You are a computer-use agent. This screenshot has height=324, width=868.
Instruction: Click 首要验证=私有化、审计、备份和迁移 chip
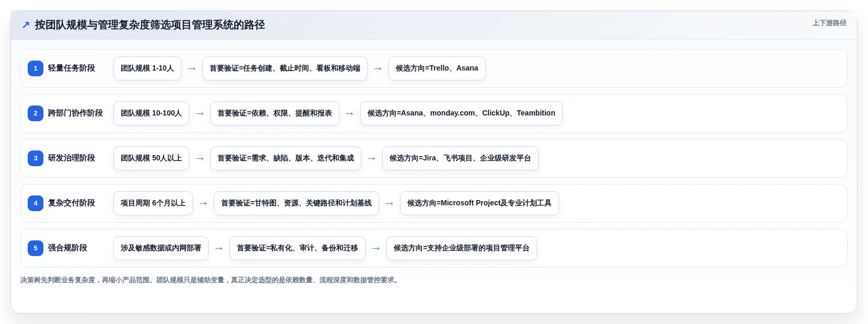point(298,248)
